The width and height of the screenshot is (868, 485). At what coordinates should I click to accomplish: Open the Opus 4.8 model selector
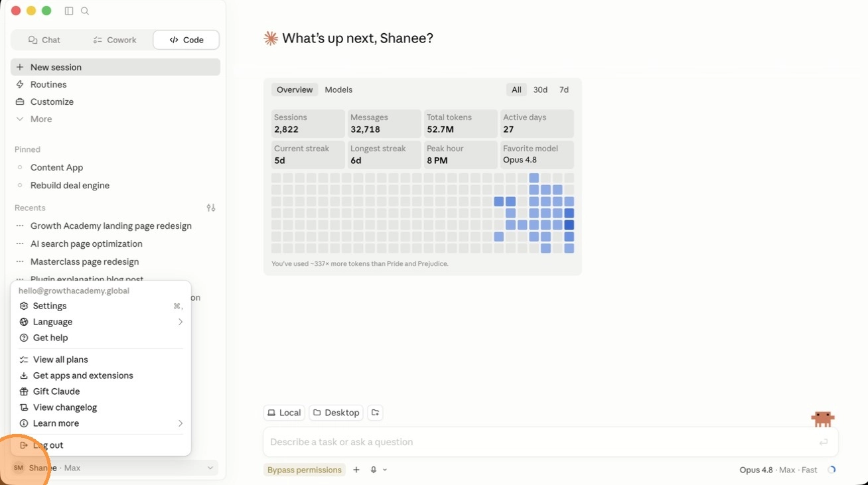(x=778, y=470)
